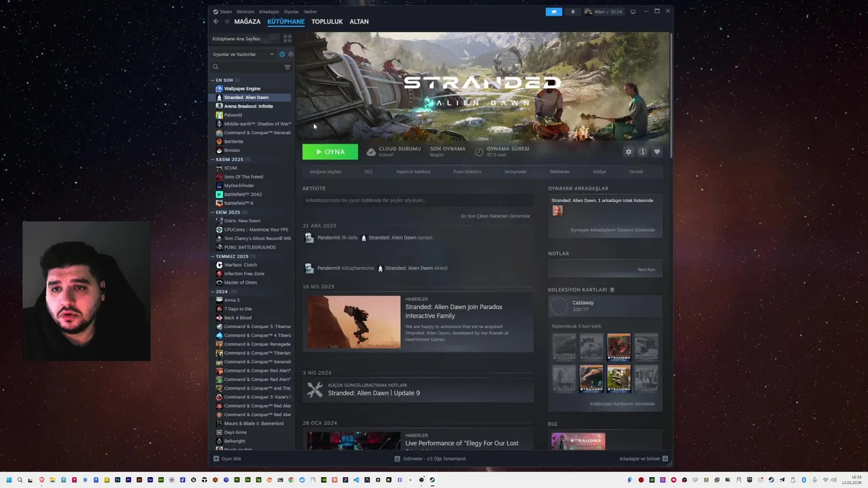Click friend avatar under Oynayan Arkadaşlar
This screenshot has width=868, height=488.
pyautogui.click(x=557, y=211)
